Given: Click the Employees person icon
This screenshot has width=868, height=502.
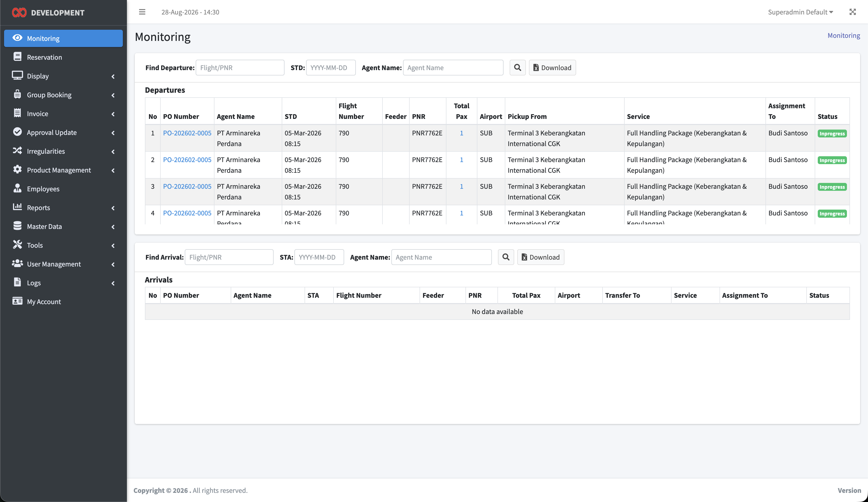Looking at the screenshot, I should [17, 188].
